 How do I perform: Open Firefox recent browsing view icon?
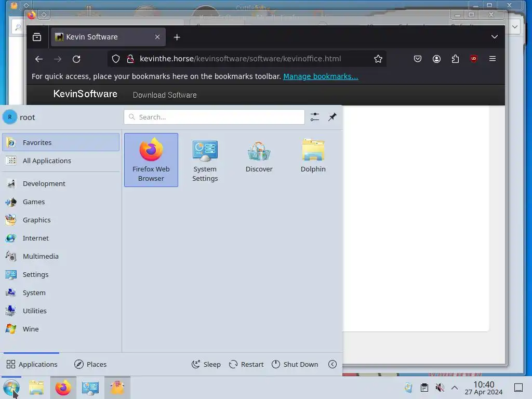tap(37, 37)
